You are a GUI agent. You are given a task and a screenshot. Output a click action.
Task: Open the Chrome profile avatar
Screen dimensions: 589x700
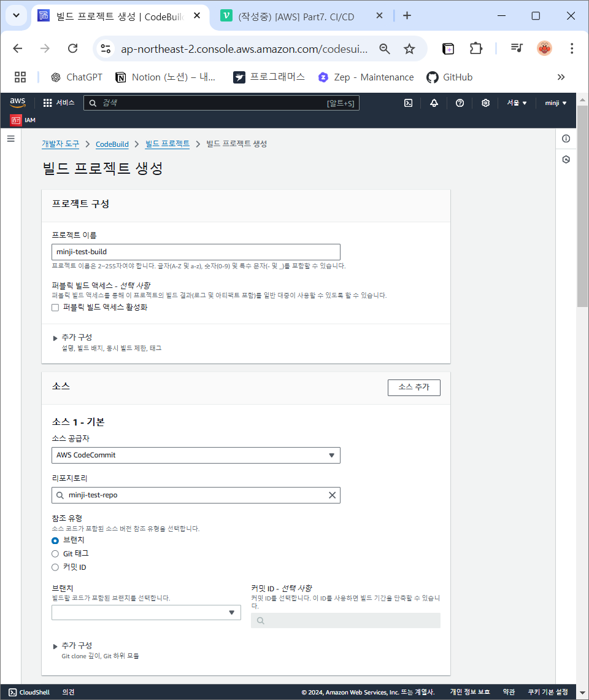coord(544,49)
